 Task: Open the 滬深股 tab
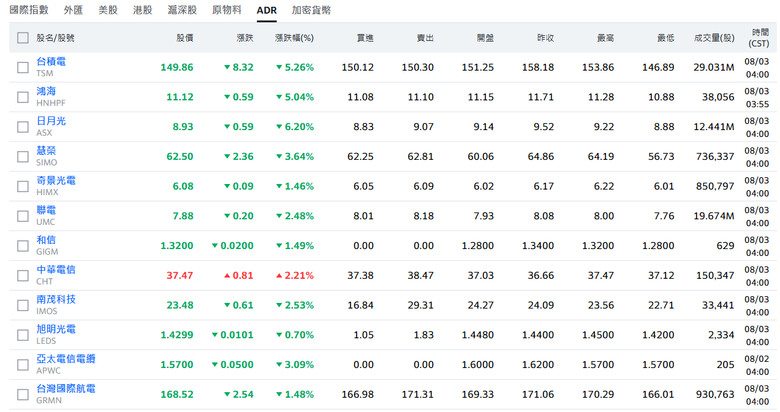(x=182, y=10)
